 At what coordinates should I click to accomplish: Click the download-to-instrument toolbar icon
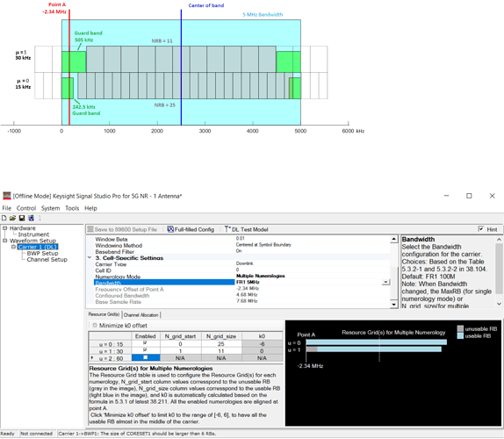tap(32, 219)
